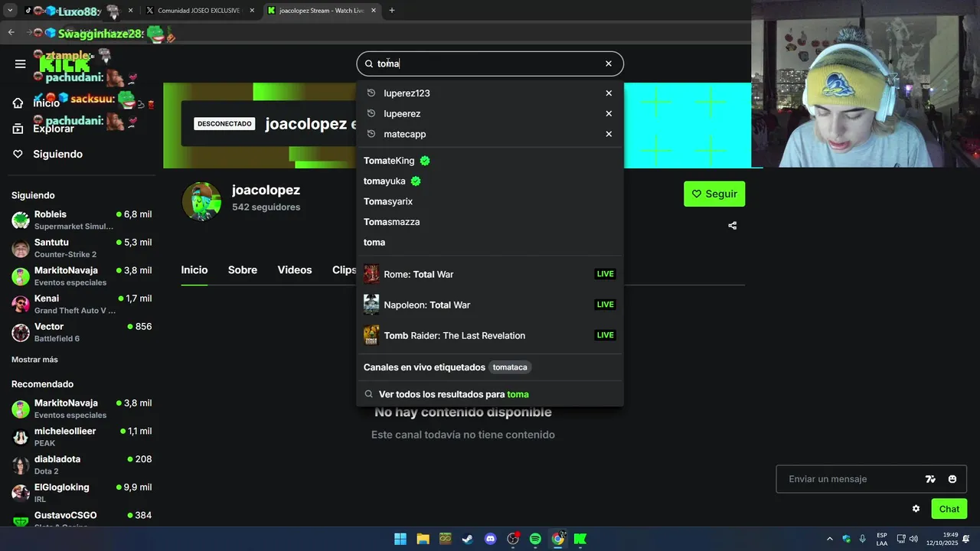Open GustavoCSGO recommended channel
The width and height of the screenshot is (980, 551).
82,520
